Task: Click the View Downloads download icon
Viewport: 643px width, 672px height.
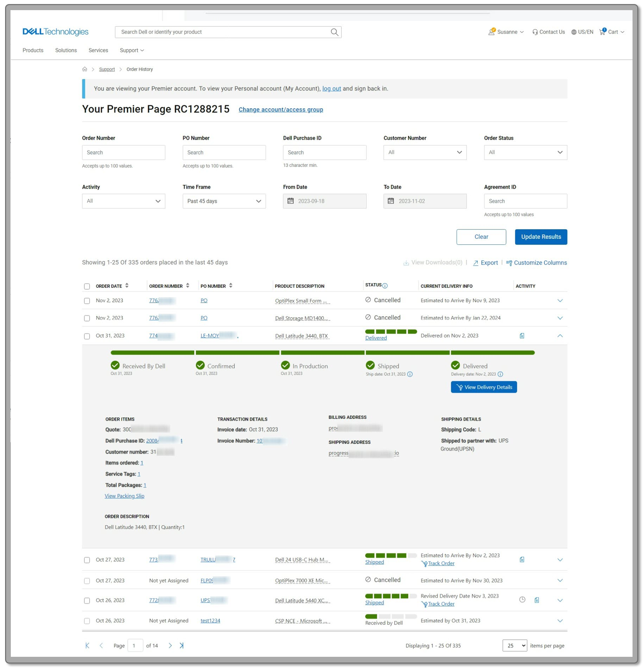Action: (x=406, y=263)
